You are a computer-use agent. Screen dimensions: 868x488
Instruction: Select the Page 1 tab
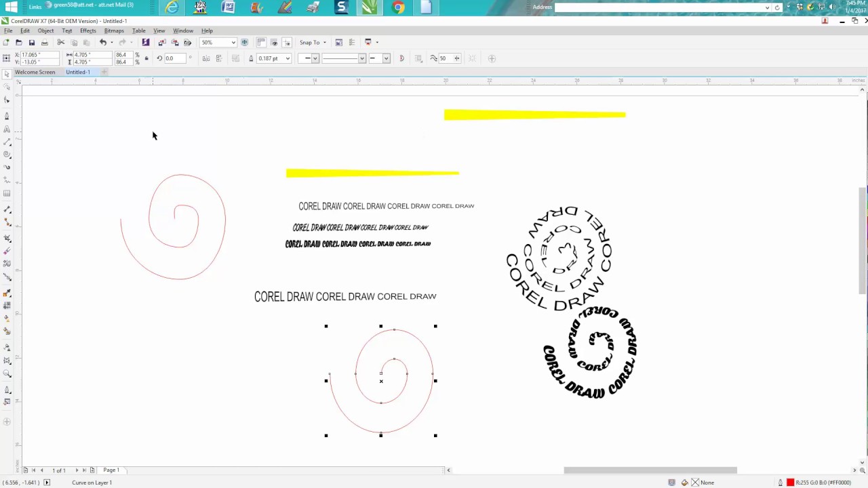(x=111, y=470)
